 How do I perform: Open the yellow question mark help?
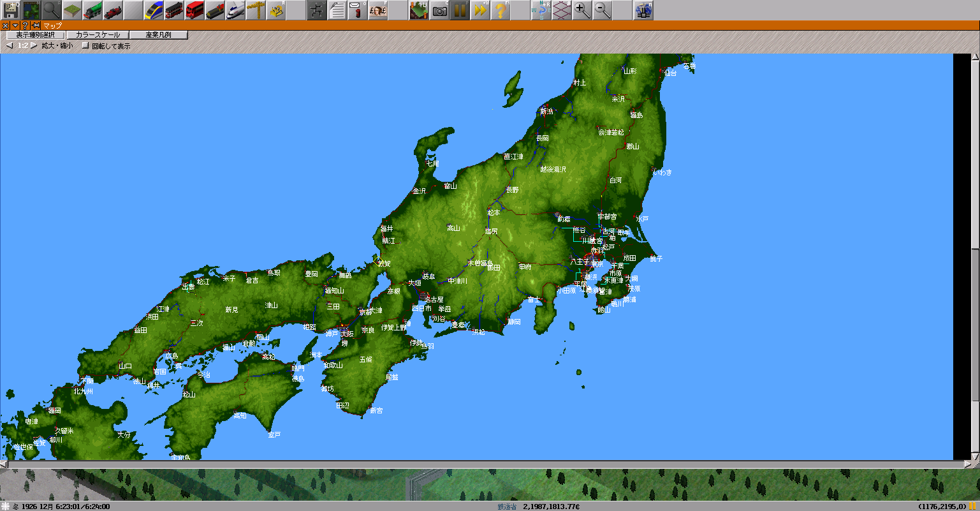point(500,10)
